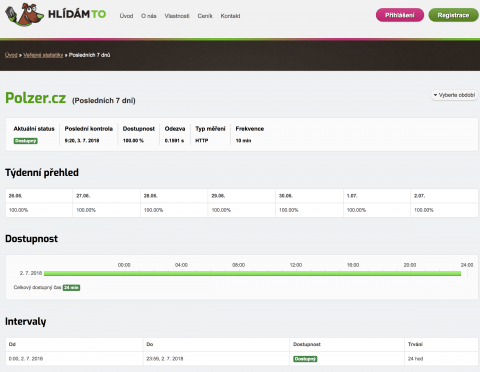Open the Kontakt menu item
Viewport: 480px width, 372px height.
[230, 16]
